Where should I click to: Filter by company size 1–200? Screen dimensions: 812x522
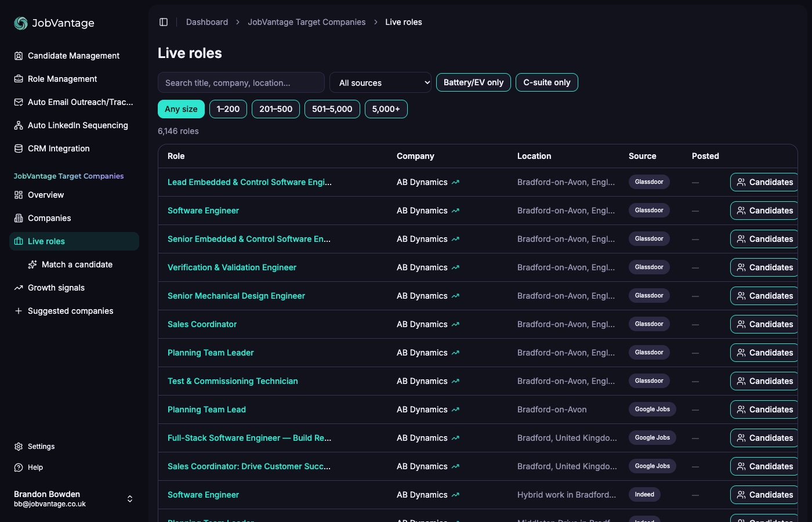click(228, 109)
